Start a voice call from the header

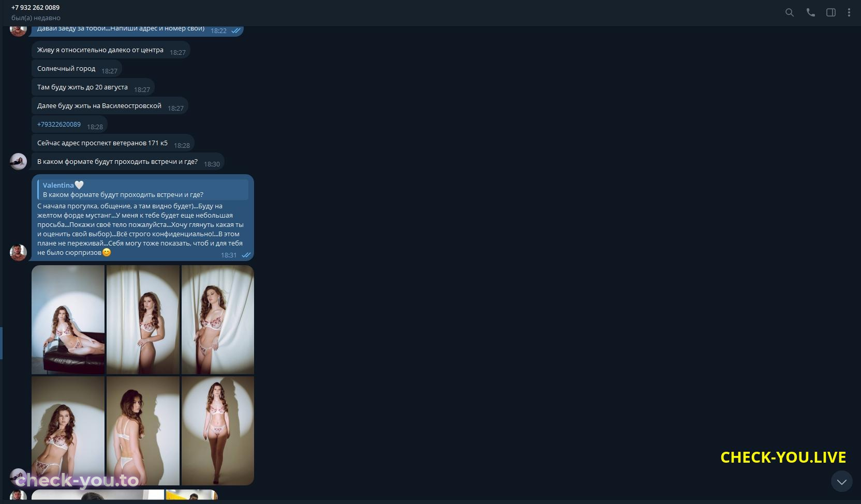[x=810, y=12]
